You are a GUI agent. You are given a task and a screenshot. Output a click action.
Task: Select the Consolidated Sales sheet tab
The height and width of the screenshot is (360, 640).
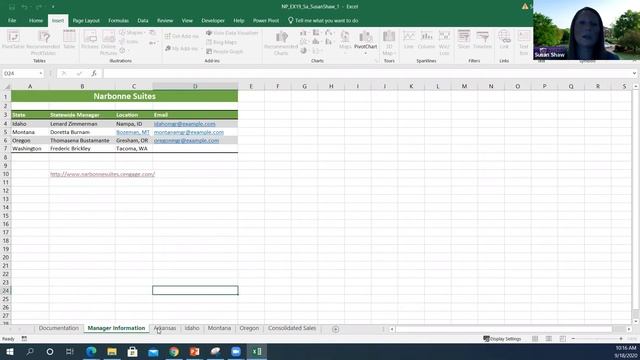(292, 328)
